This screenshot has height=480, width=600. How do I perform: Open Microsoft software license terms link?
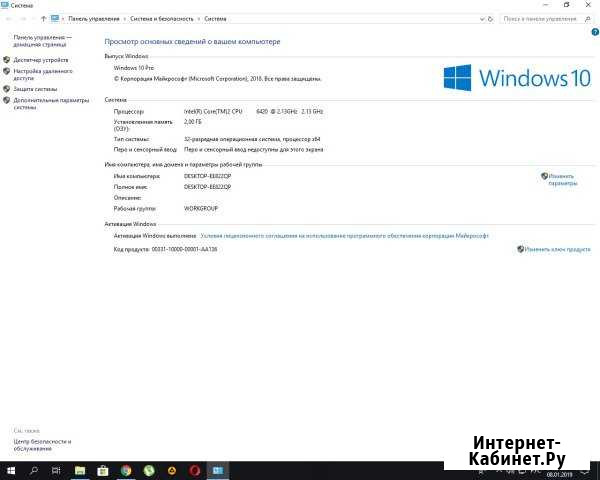tap(344, 236)
